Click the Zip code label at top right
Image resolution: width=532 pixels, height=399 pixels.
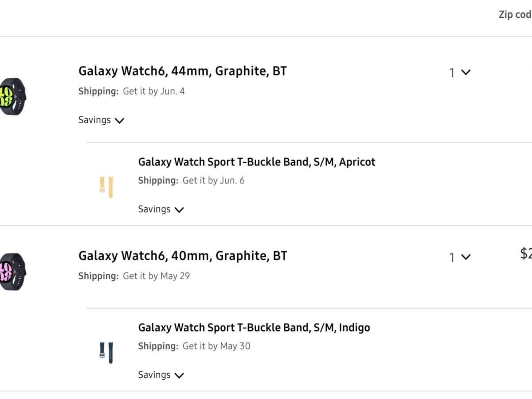[515, 14]
